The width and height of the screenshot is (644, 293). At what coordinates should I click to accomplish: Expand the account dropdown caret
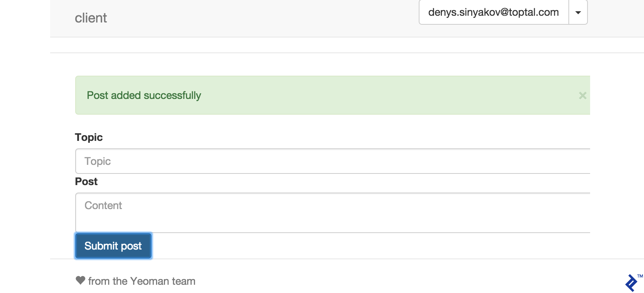578,12
